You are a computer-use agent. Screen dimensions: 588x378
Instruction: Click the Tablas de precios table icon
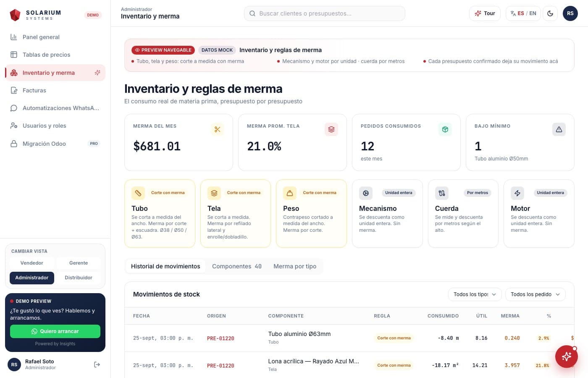14,55
